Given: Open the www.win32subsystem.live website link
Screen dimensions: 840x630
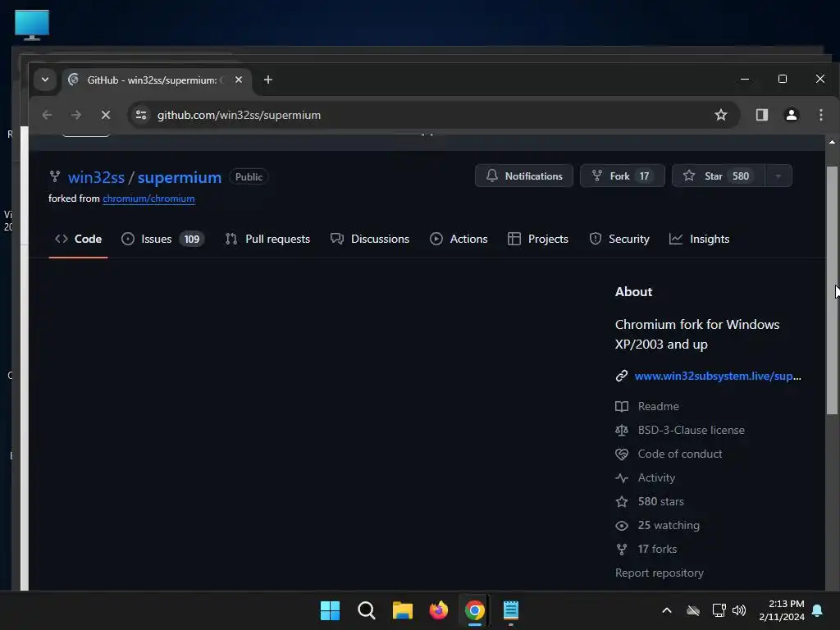Looking at the screenshot, I should tap(717, 376).
